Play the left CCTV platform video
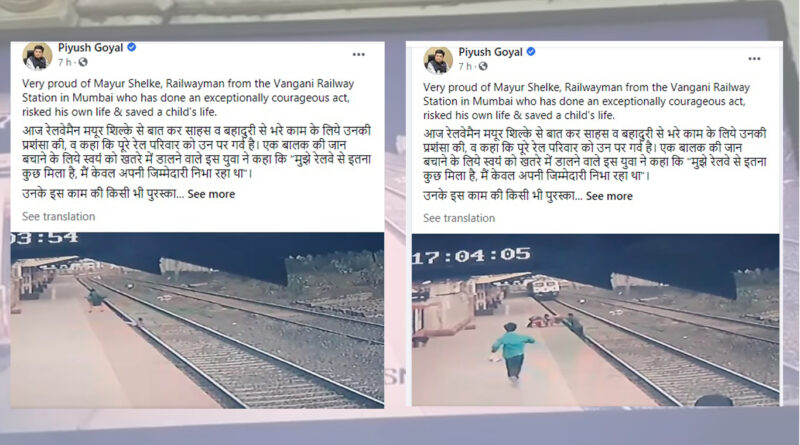The height and width of the screenshot is (445, 800). tap(197, 320)
